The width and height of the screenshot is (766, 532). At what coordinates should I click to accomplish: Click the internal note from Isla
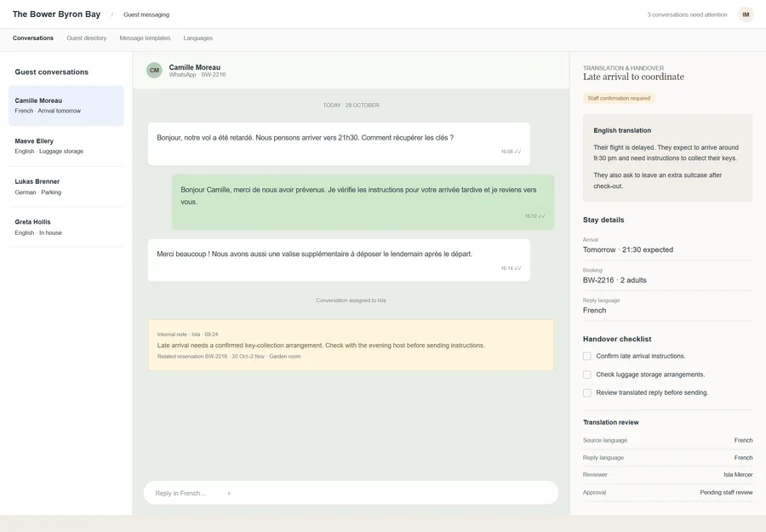click(351, 345)
